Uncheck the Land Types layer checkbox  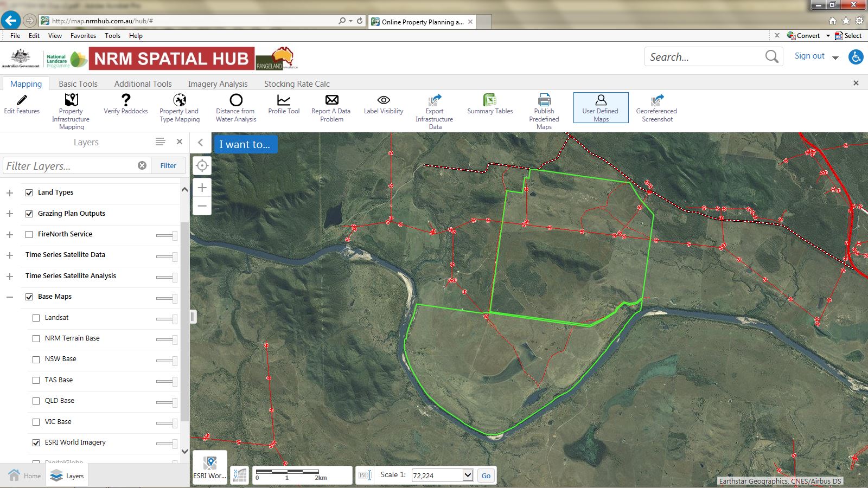pos(29,192)
